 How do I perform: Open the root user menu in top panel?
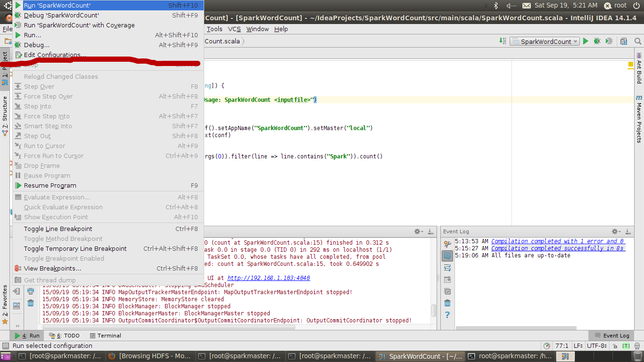click(616, 6)
